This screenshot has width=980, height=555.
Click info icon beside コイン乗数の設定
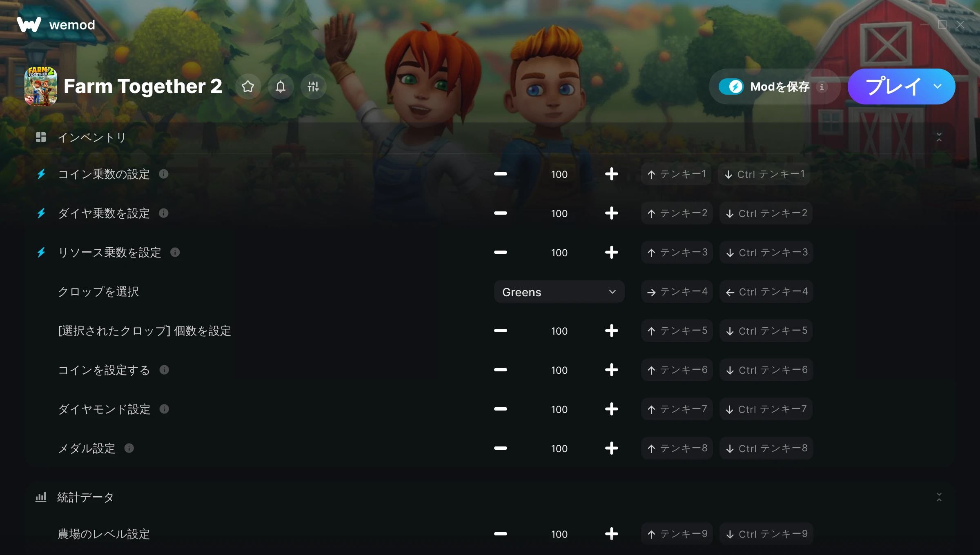(x=164, y=174)
